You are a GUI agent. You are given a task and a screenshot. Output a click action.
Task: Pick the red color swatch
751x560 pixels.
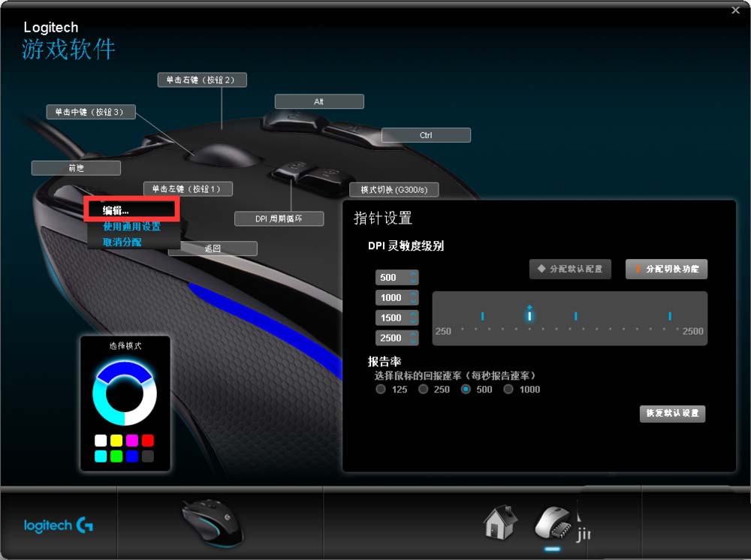tap(148, 441)
